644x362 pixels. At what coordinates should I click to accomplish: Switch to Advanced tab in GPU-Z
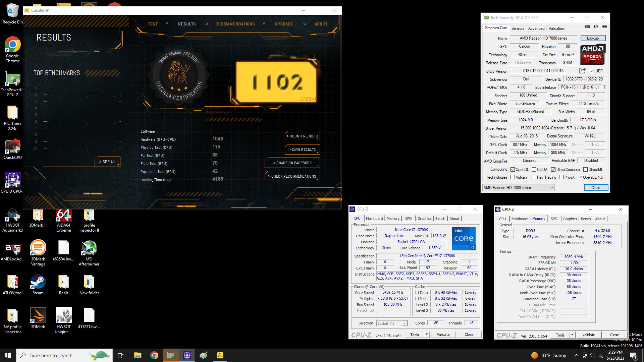point(536,28)
